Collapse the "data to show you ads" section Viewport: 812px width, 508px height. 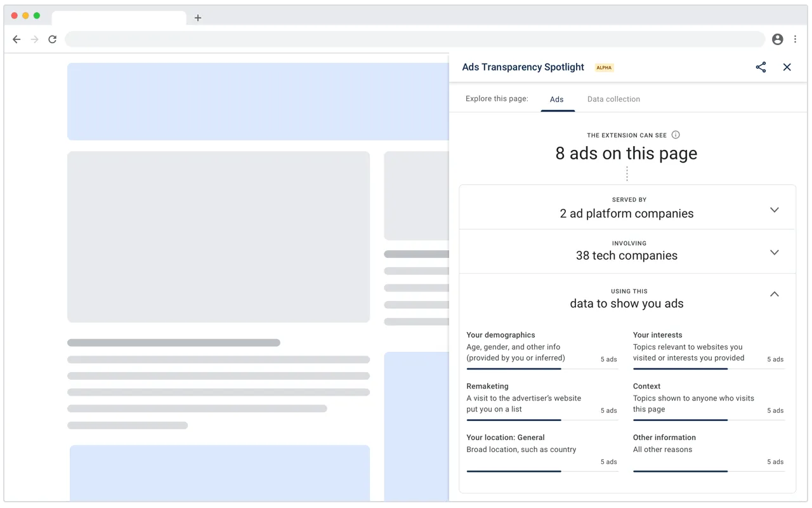[775, 294]
